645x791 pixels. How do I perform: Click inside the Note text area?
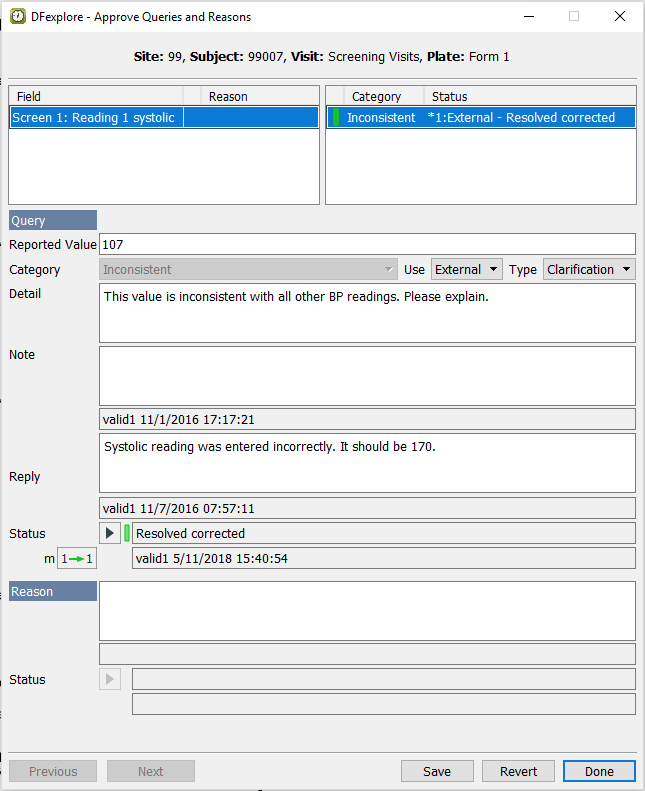(366, 375)
